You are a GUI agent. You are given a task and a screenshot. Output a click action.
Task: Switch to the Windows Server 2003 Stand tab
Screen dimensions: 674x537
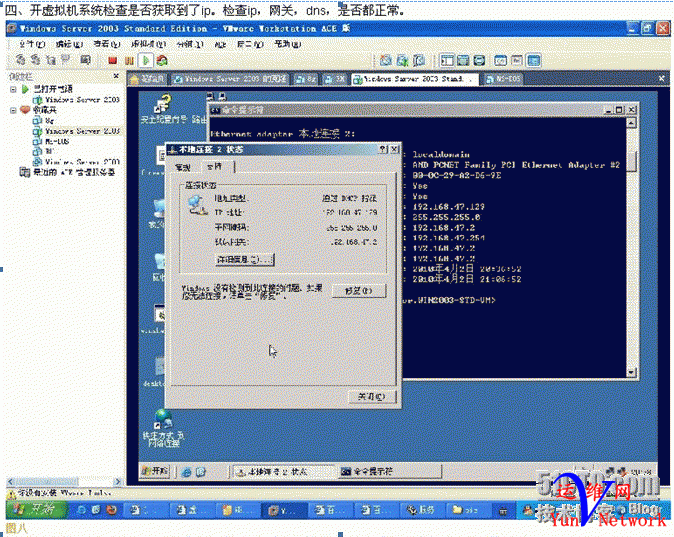[x=414, y=79]
